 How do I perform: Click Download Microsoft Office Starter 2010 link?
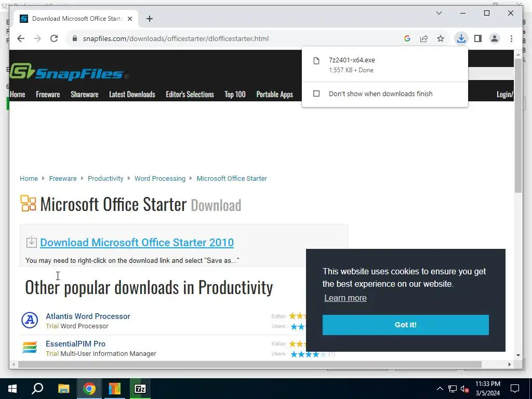pos(137,242)
